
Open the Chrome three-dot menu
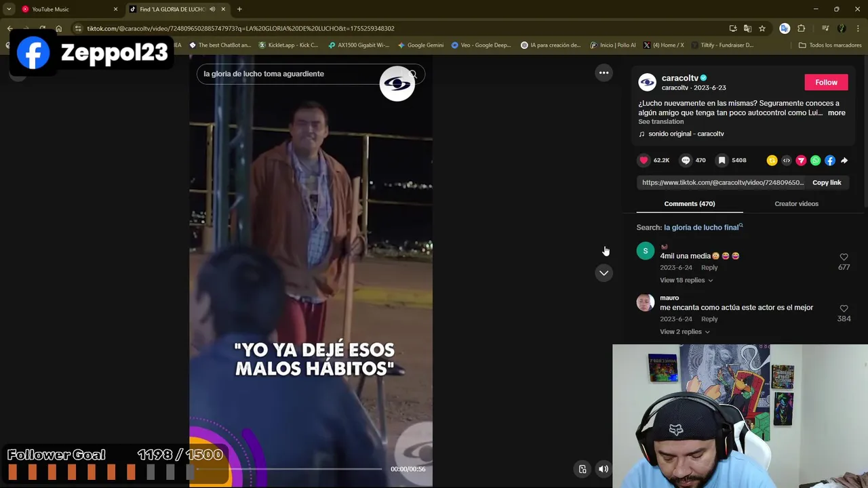click(x=858, y=28)
